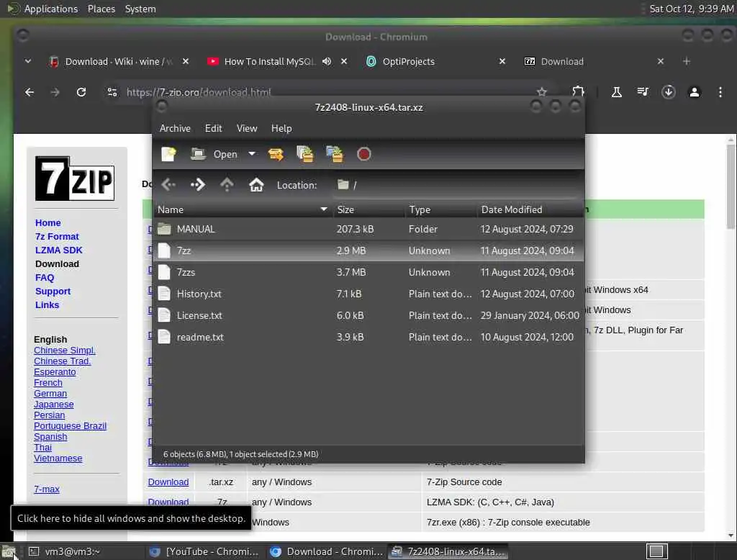This screenshot has width=737, height=560.
Task: Click the workspace switcher in the bottom panel
Action: click(x=656, y=551)
